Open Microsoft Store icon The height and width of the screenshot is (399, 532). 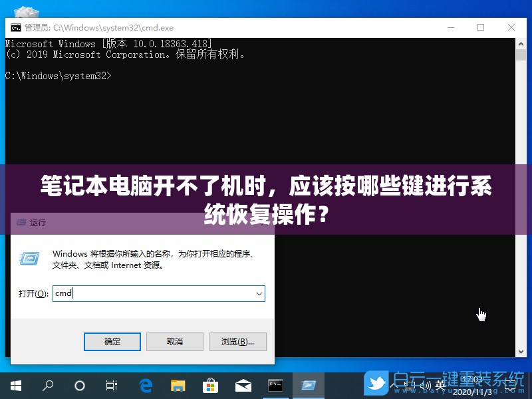[x=210, y=386]
